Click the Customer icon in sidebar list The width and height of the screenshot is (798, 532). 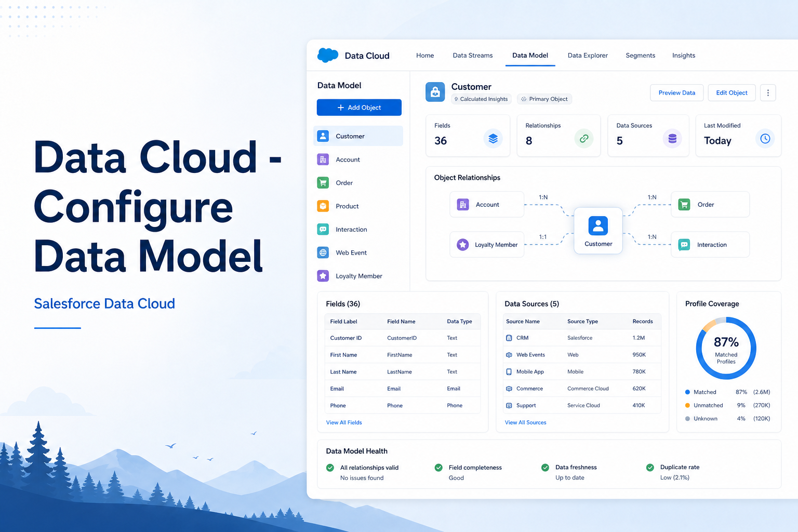(x=323, y=136)
